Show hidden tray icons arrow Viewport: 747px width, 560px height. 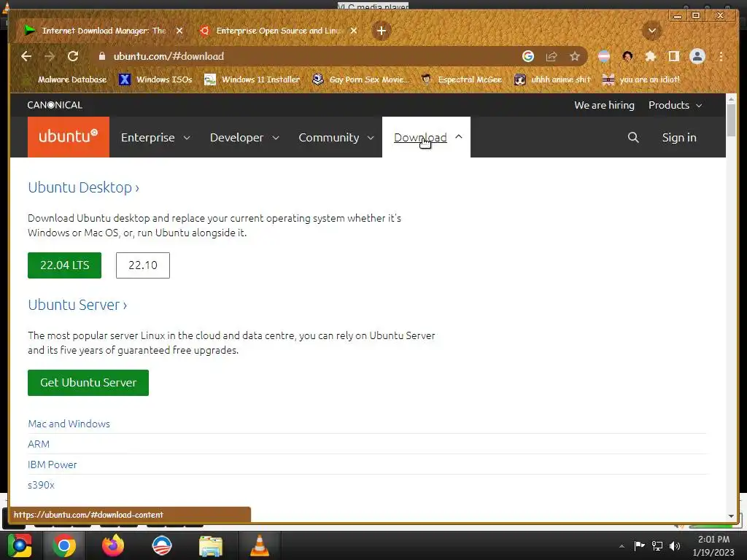point(622,546)
